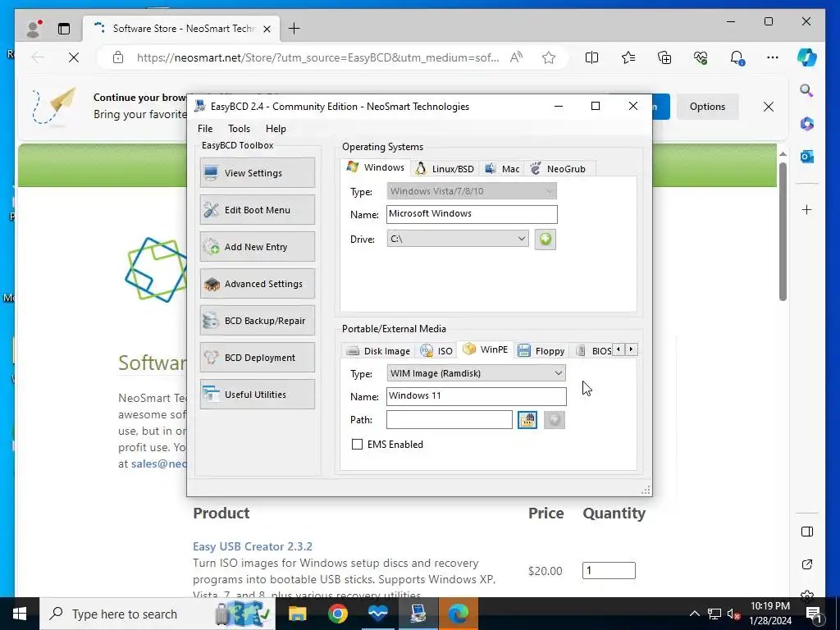This screenshot has height=630, width=840.
Task: Open Outlook in Edge sidebar
Action: tap(807, 157)
